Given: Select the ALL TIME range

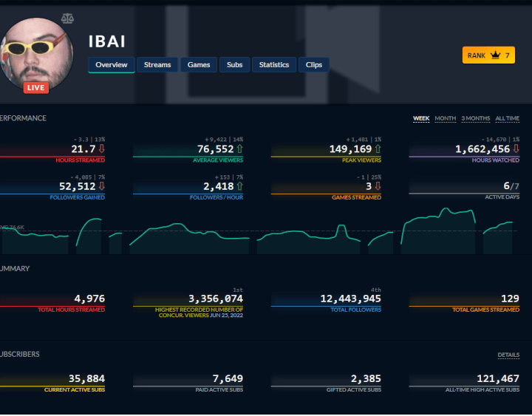Looking at the screenshot, I should click(x=507, y=118).
